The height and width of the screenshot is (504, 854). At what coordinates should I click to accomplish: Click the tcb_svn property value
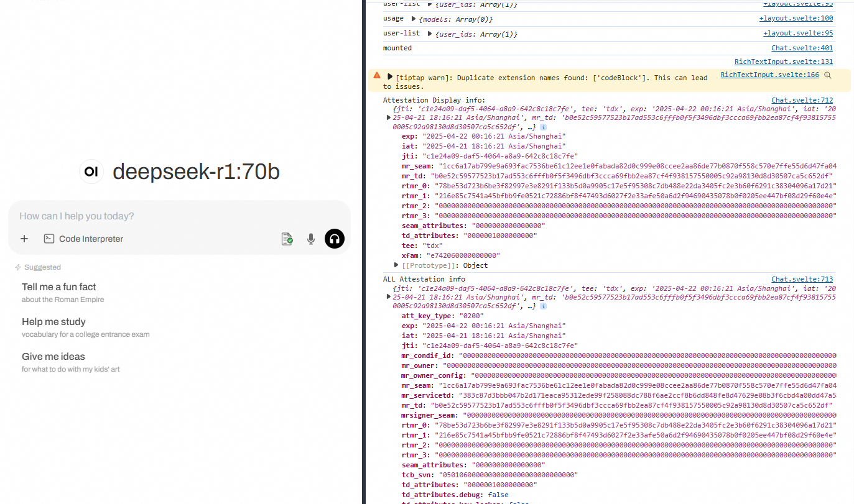click(508, 475)
